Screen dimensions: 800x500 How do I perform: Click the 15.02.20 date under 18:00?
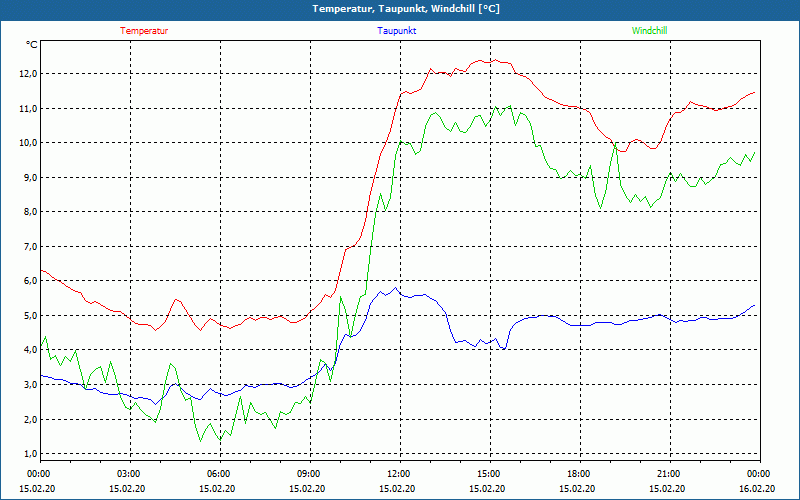click(577, 488)
